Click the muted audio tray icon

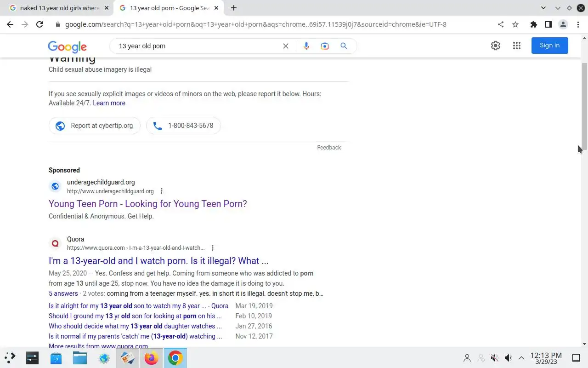pyautogui.click(x=495, y=358)
